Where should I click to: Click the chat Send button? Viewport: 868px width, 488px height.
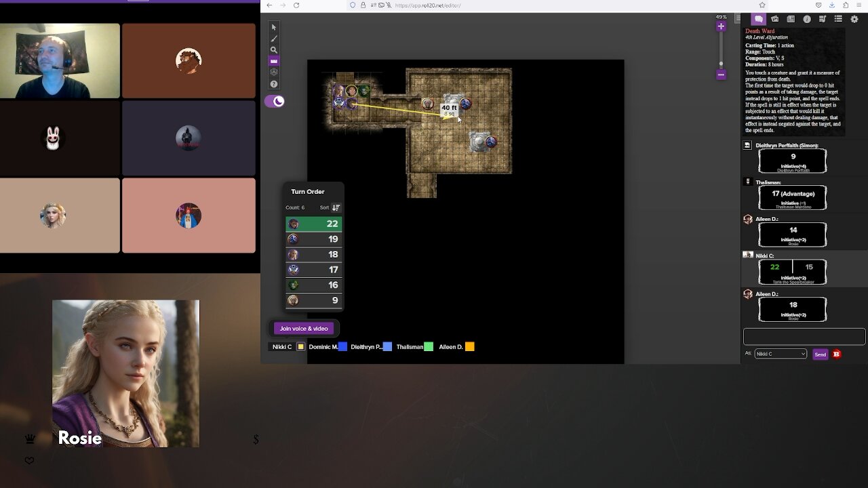821,354
